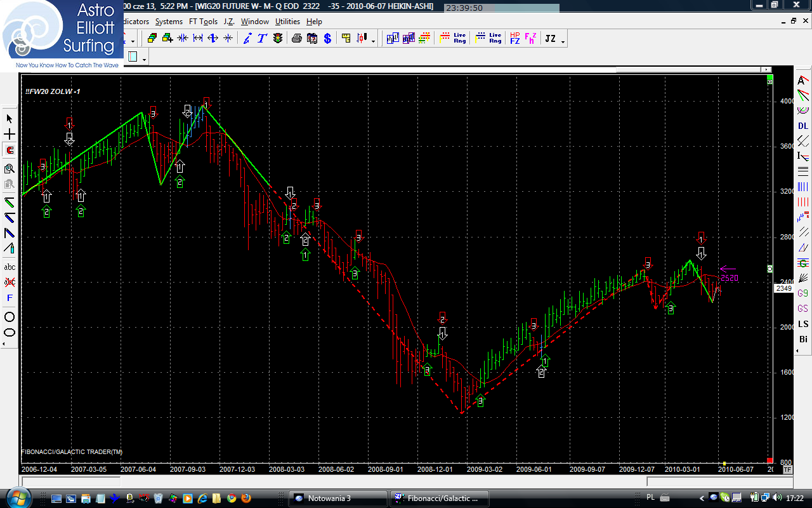Screen dimensions: 812x508
Task: Click the printer icon in the toolbar
Action: [296, 39]
